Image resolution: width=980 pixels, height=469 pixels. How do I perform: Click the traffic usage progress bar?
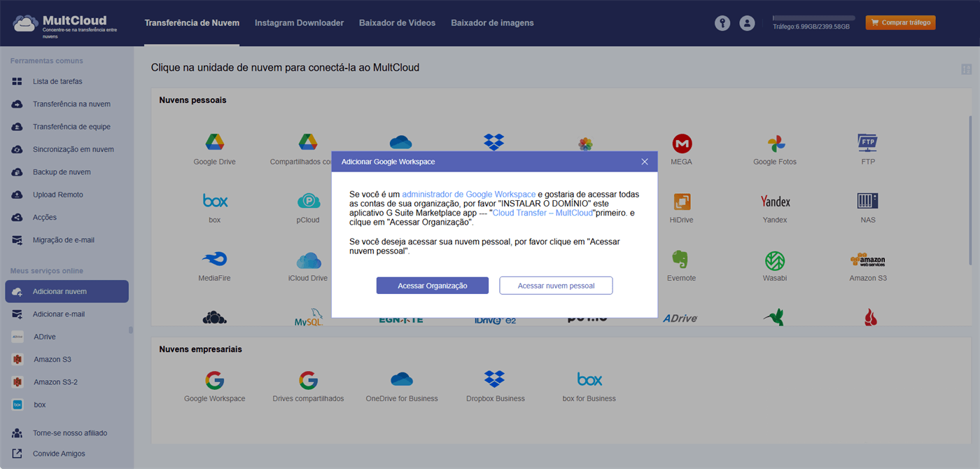coord(813,18)
